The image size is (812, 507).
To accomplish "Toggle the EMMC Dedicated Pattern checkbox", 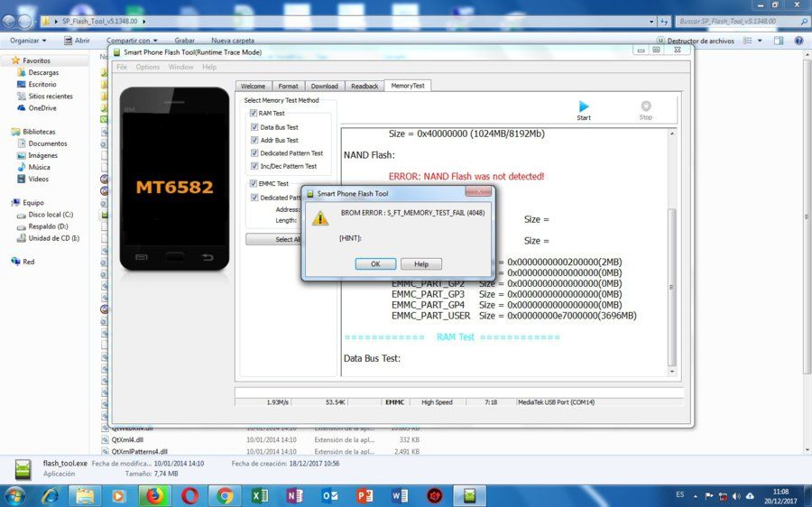I will click(254, 198).
